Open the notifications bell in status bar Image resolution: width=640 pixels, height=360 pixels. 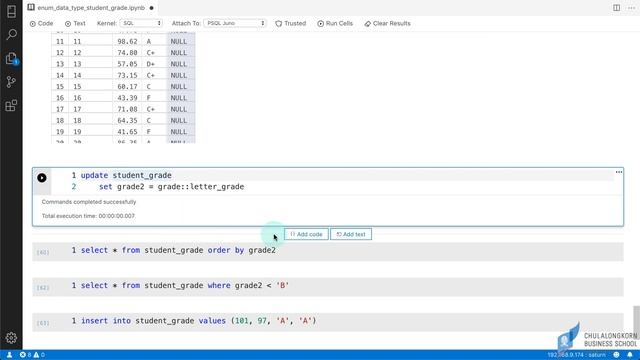(x=630, y=355)
